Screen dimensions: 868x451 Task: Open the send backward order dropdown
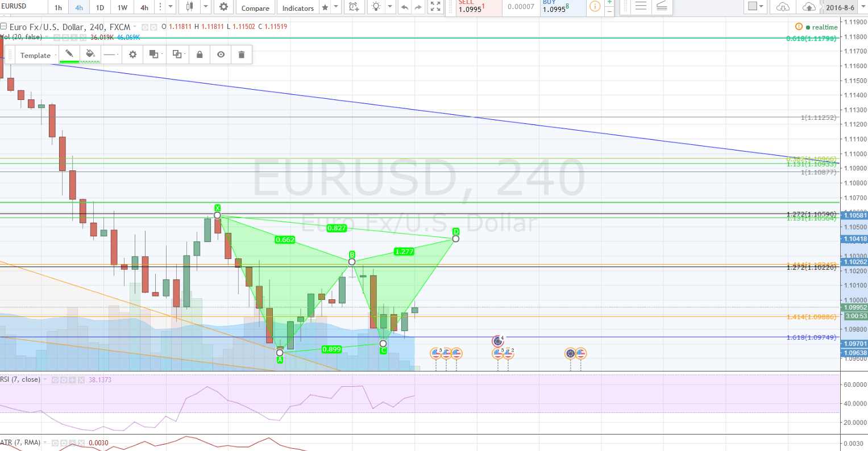(178, 55)
